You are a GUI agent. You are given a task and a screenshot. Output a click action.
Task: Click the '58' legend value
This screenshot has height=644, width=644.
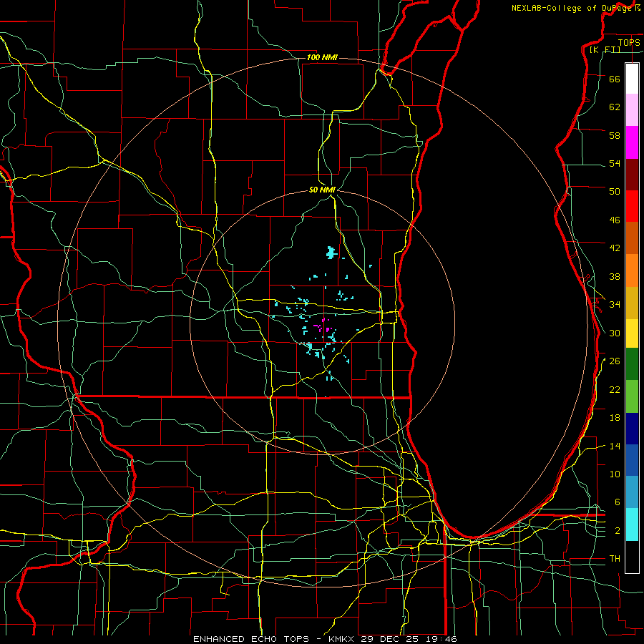coord(615,135)
